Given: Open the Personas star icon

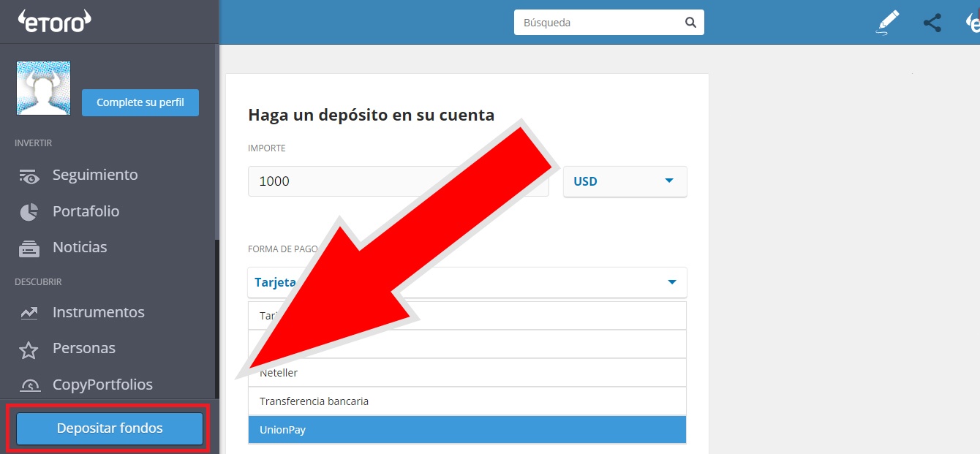Looking at the screenshot, I should point(29,349).
